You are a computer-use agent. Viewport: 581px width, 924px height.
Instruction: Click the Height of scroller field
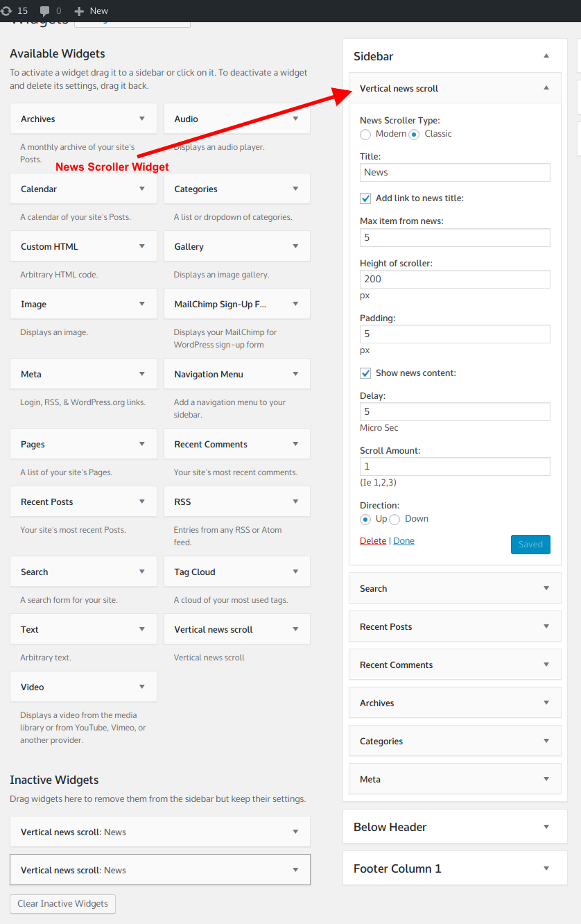455,280
